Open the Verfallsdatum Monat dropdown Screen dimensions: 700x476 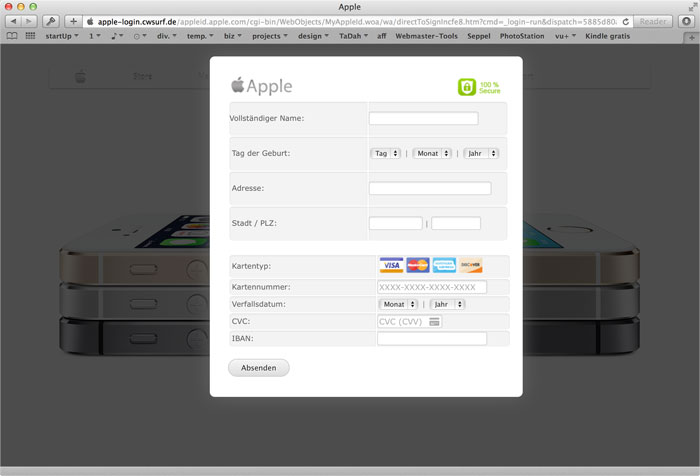(398, 304)
